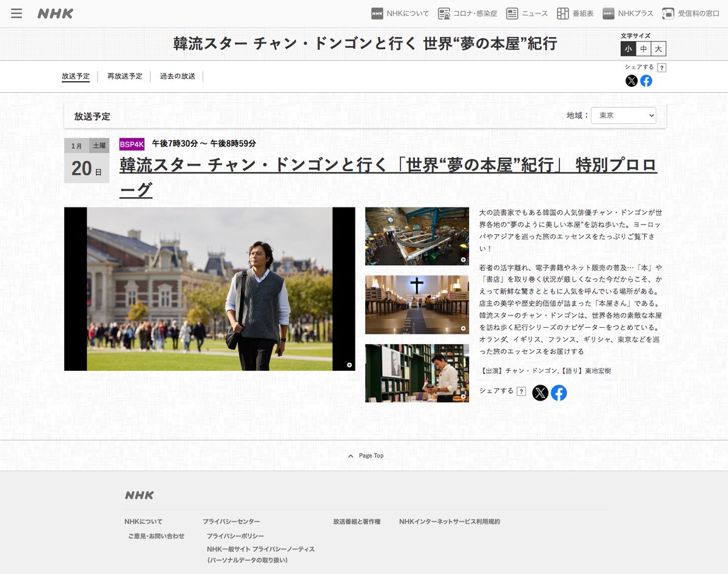This screenshot has width=728, height=574.
Task: Click the church bookstore thumbnail
Action: click(x=416, y=305)
